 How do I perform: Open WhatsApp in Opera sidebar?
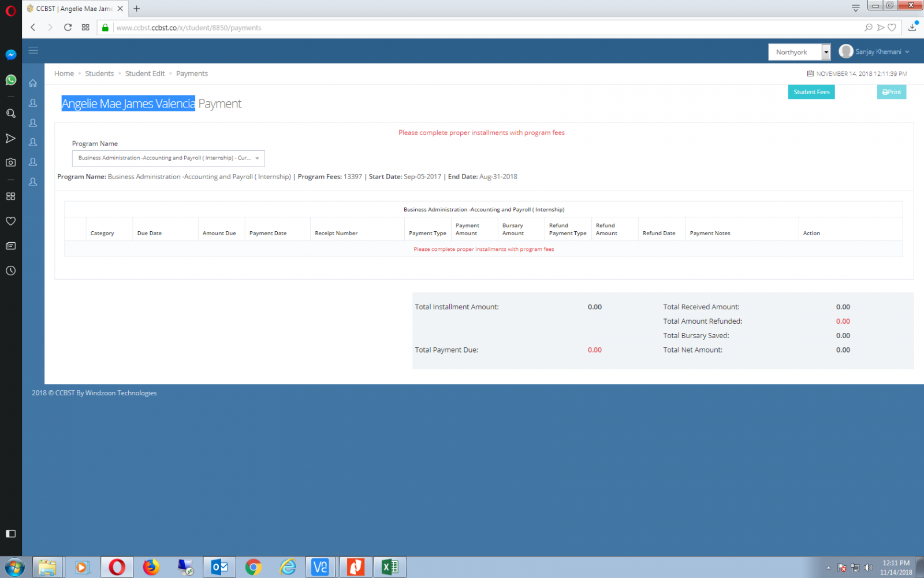[10, 80]
